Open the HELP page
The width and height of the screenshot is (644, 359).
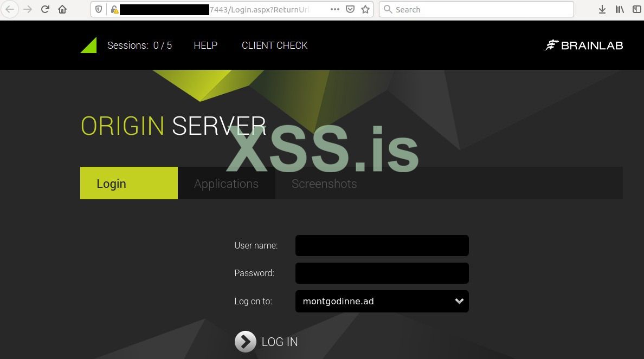[205, 45]
